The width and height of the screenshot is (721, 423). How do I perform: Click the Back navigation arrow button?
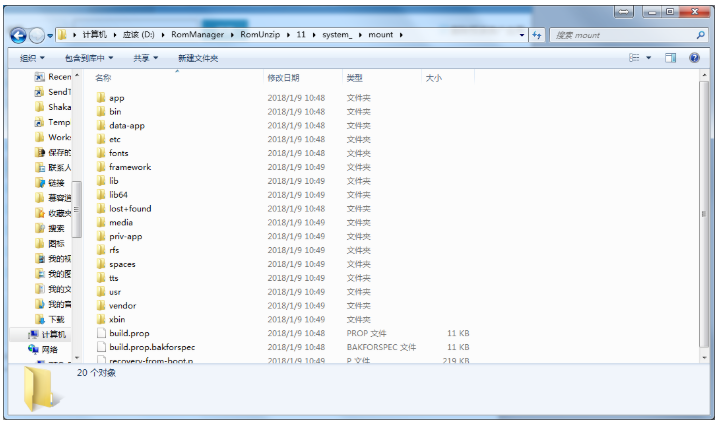18,35
